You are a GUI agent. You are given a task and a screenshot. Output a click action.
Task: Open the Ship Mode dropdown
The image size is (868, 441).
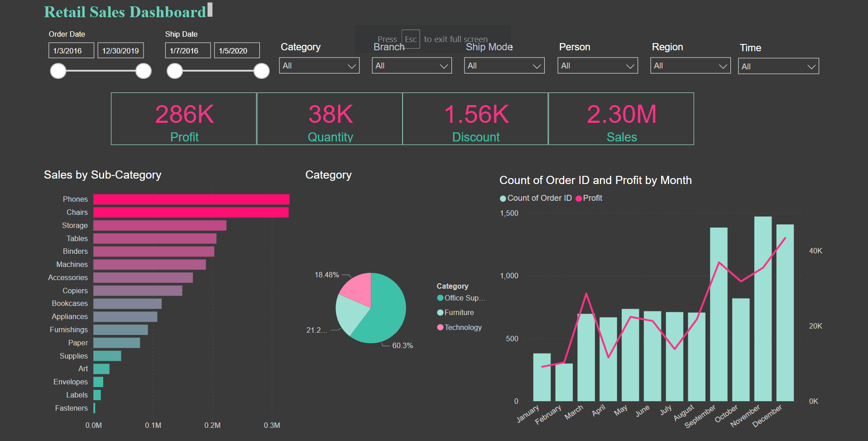pos(504,66)
